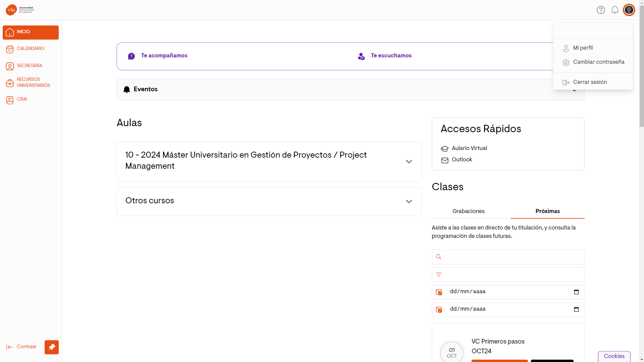The height and width of the screenshot is (362, 644).
Task: Open second date field calendar picker
Action: tap(576, 309)
